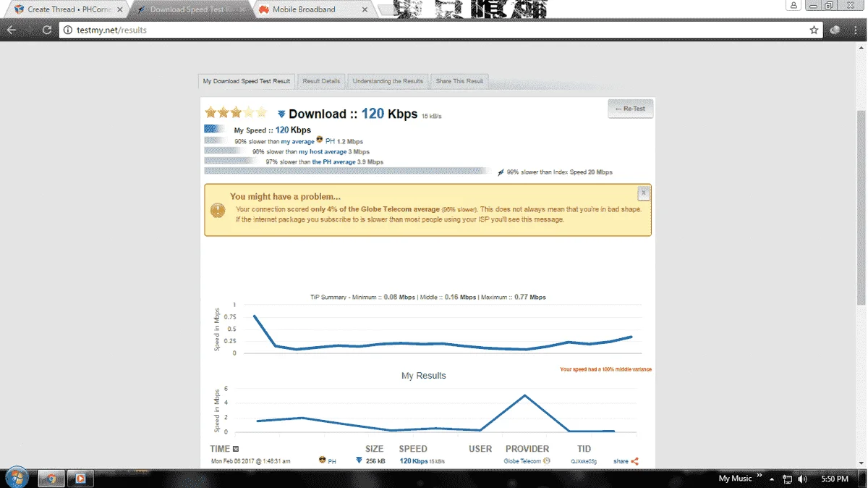Open the Chrome user profile button

pyautogui.click(x=794, y=6)
